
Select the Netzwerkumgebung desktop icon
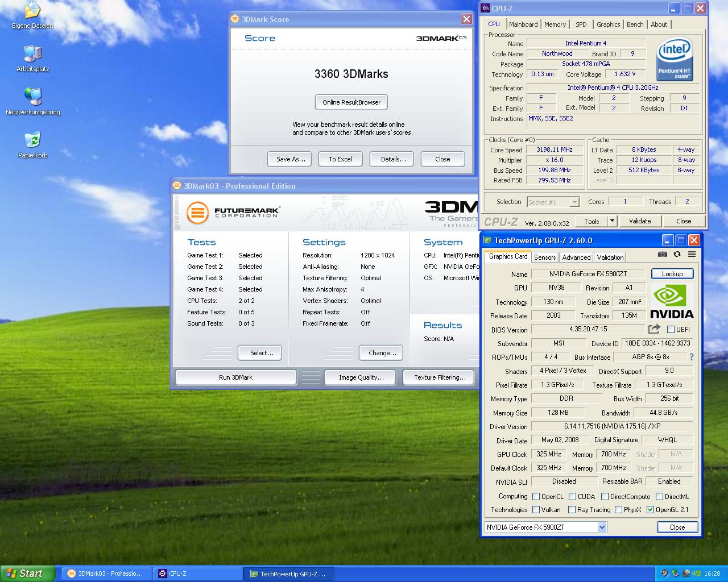[32, 102]
